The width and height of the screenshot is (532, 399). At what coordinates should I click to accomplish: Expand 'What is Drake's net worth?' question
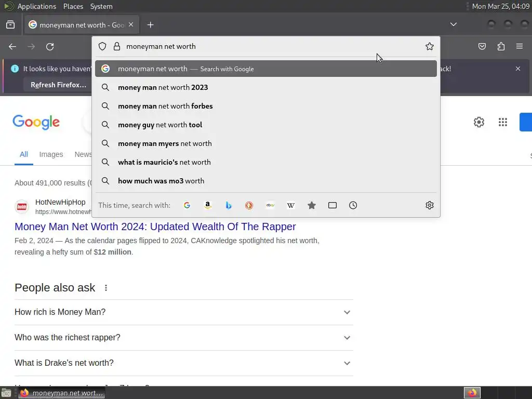coord(184,363)
